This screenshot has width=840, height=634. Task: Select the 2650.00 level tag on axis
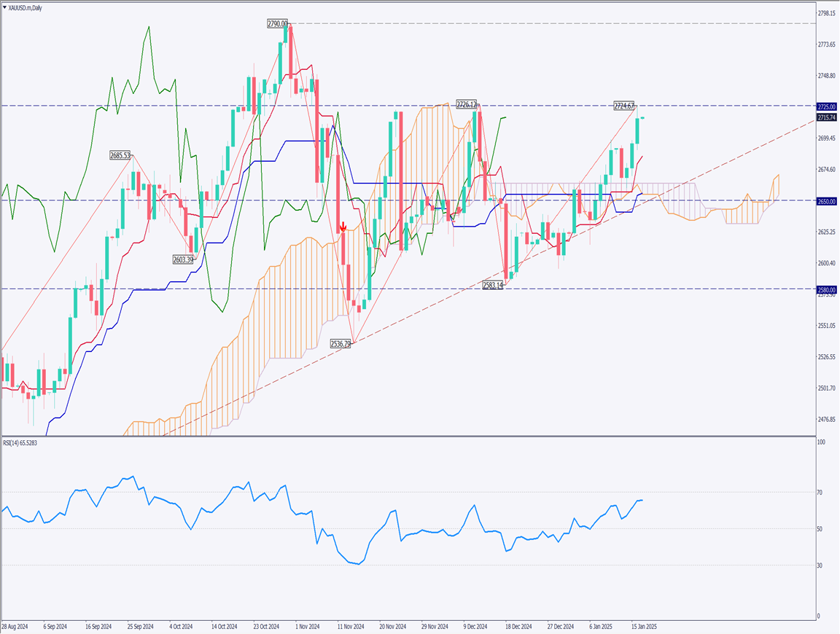pyautogui.click(x=826, y=200)
